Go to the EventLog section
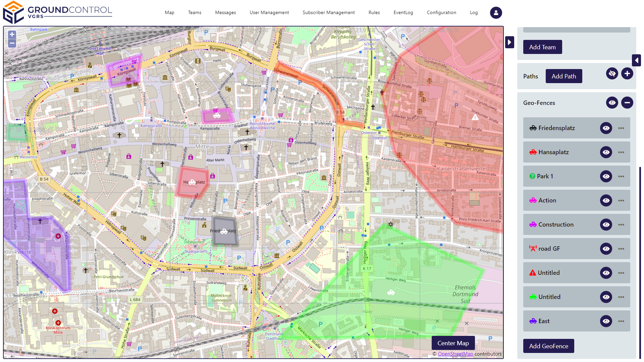Screen dimensions: 644x362 (403, 12)
